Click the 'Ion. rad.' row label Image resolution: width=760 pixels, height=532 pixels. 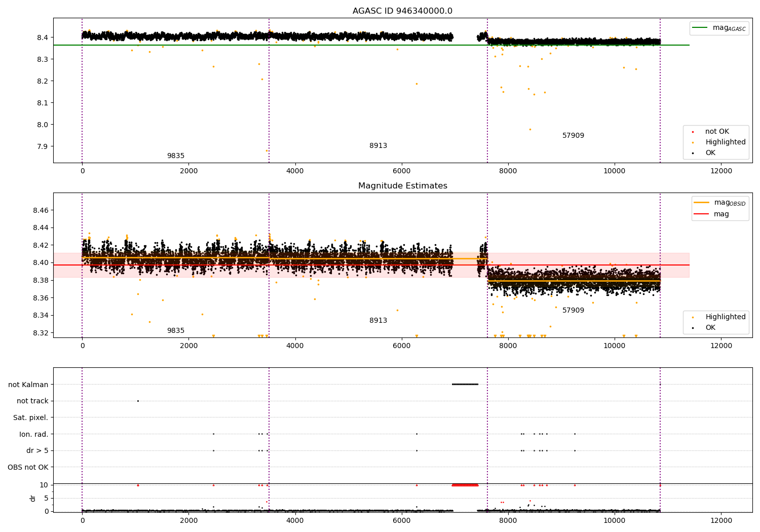[x=34, y=434]
